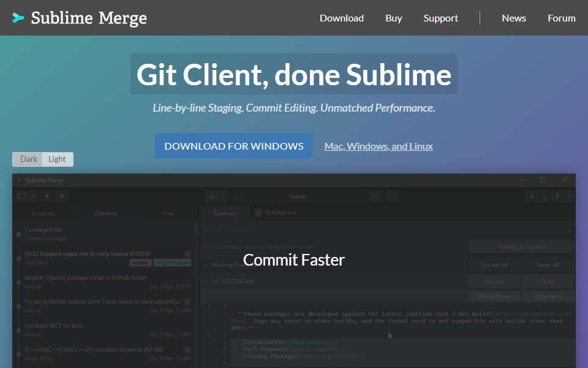588x368 pixels.
Task: Open the side bar dropdown arrow in preview
Action: coord(33,196)
